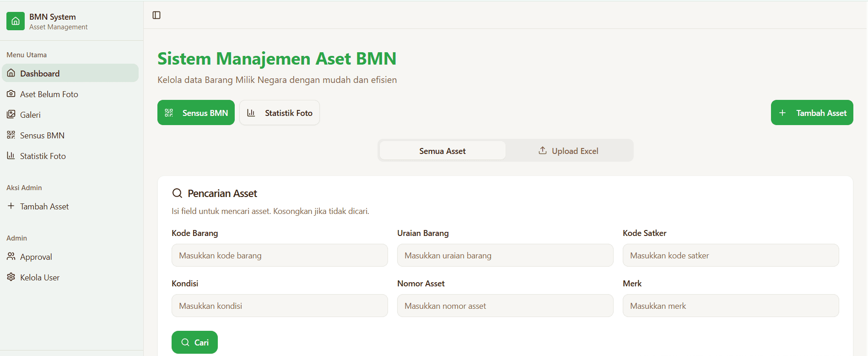Image resolution: width=868 pixels, height=356 pixels.
Task: Click the magnifier icon beside Pencarian Asset
Action: click(x=177, y=193)
